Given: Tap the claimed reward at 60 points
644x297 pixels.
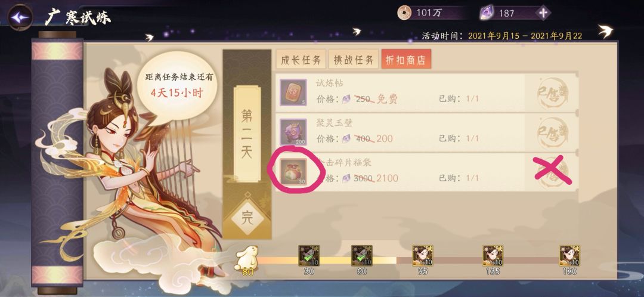Looking at the screenshot, I should pos(362,256).
